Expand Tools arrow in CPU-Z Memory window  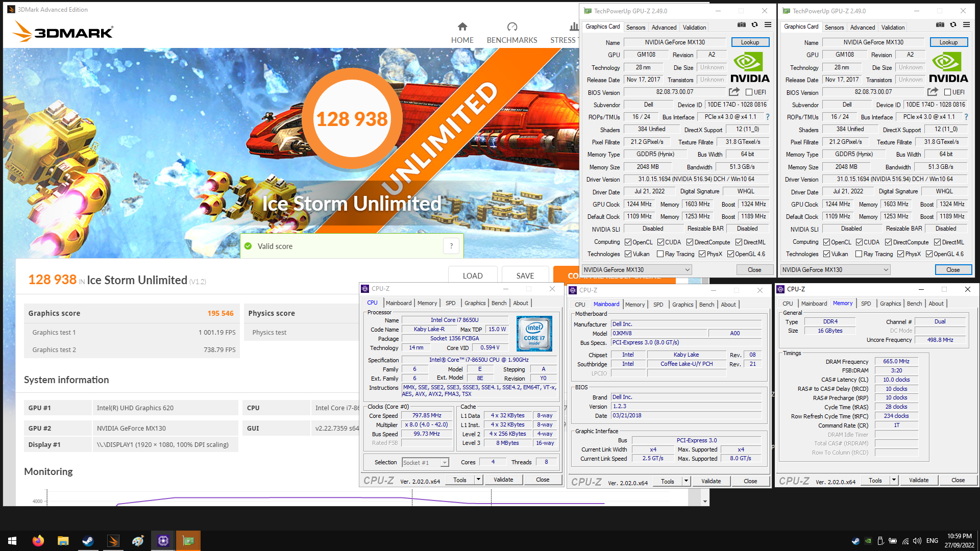[x=894, y=480]
